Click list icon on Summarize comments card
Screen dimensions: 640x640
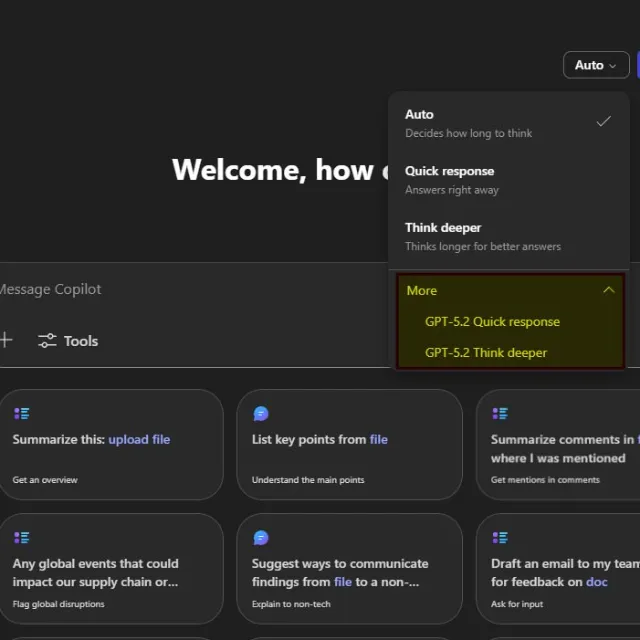coord(500,413)
